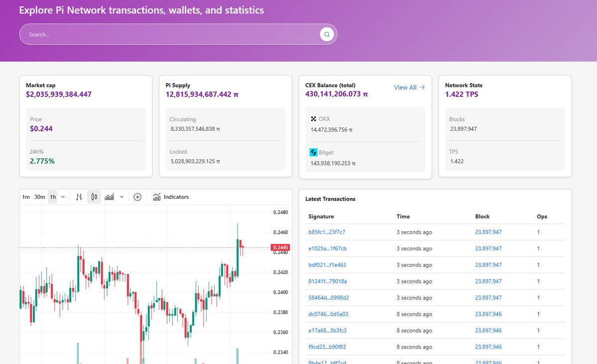The height and width of the screenshot is (364, 597).
Task: Select the 30m chart timeframe
Action: click(40, 197)
